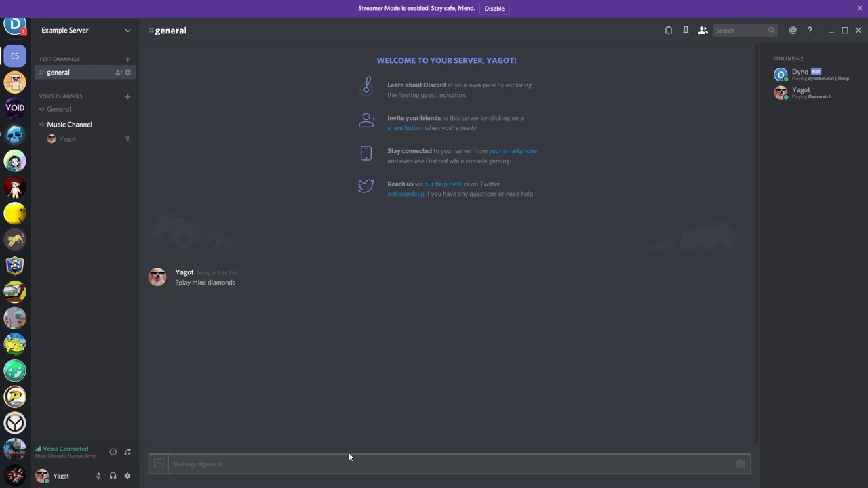Open the emoji picker icon
The image size is (868, 488).
tap(741, 464)
